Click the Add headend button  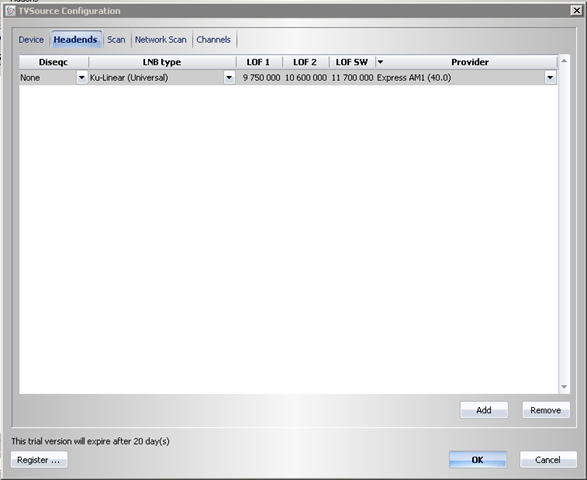click(x=484, y=410)
